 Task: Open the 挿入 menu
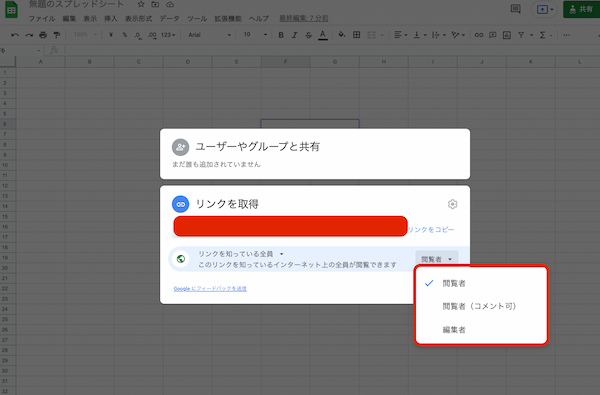point(111,18)
